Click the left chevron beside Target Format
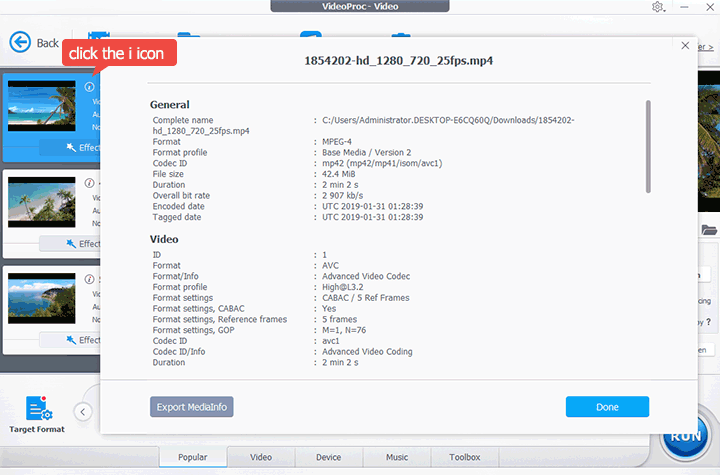The width and height of the screenshot is (720, 475). click(83, 412)
